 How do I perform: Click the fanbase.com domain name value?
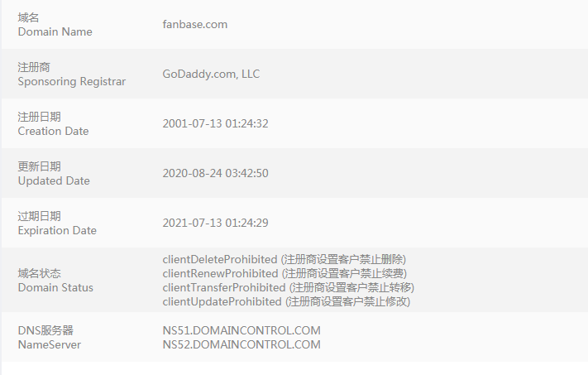[195, 24]
